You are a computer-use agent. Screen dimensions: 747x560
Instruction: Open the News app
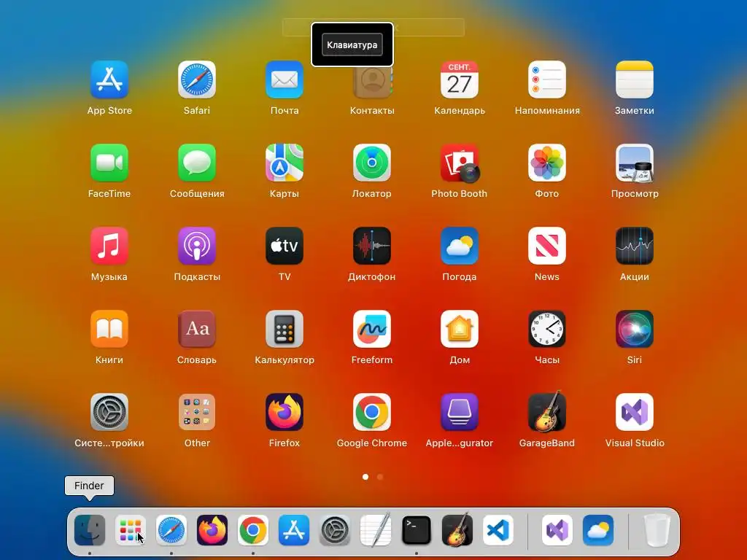547,246
